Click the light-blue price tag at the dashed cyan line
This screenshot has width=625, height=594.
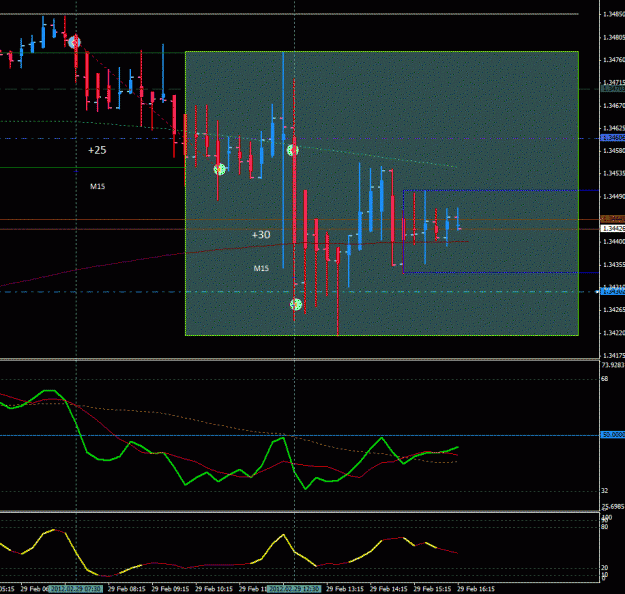[x=613, y=292]
